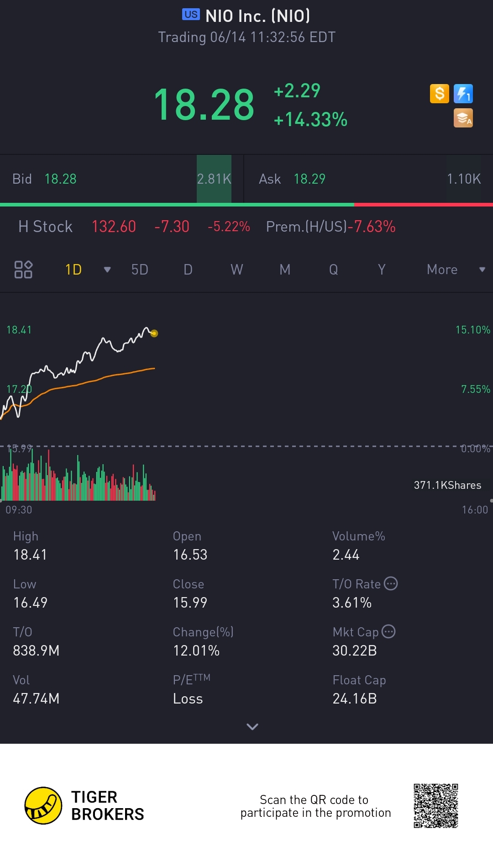Tap the blue lightning bolt icon
Image resolution: width=493 pixels, height=868 pixels.
click(x=463, y=94)
